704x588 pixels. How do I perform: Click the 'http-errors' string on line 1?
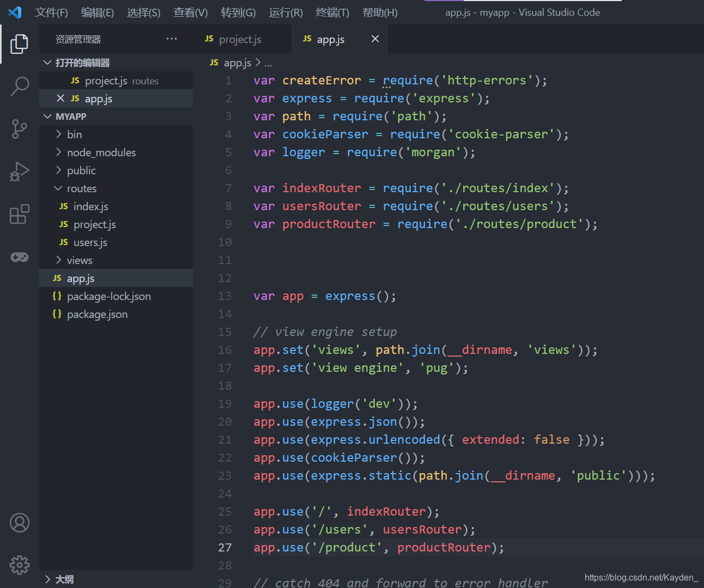(x=487, y=80)
